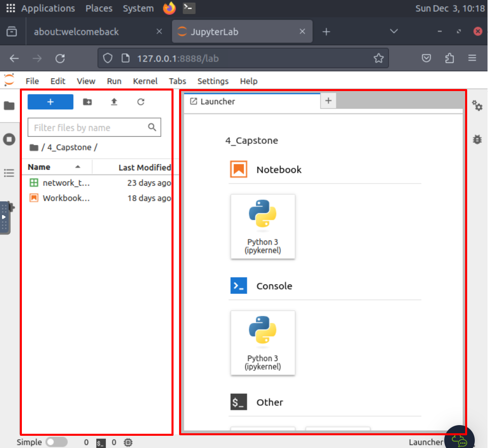This screenshot has height=448, width=488.
Task: Open the list all tabs chevron
Action: pyautogui.click(x=394, y=31)
